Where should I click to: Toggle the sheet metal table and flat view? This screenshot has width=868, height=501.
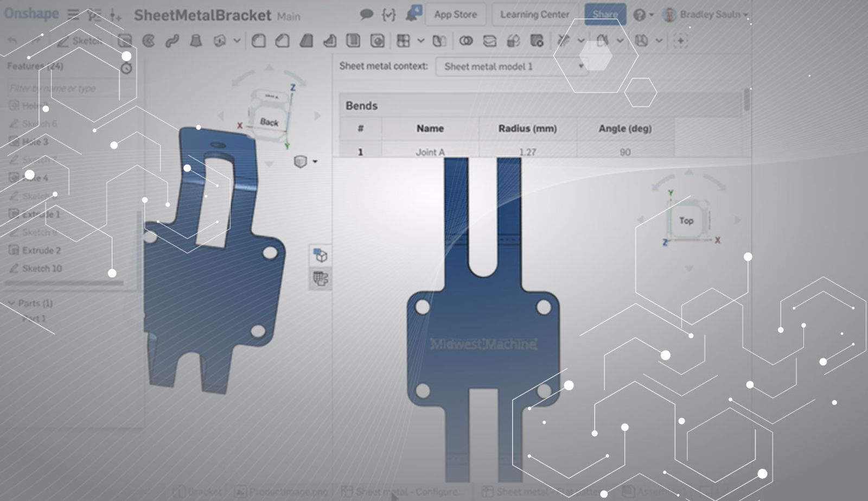320,279
